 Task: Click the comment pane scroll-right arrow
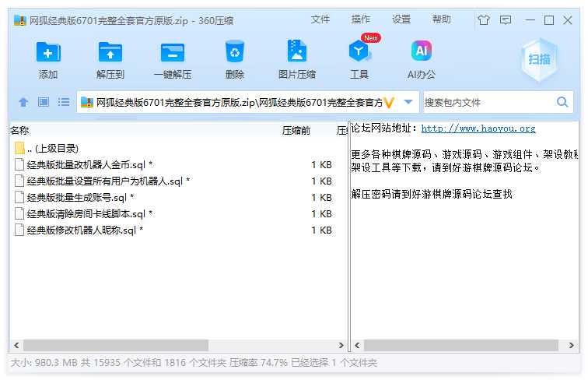(x=571, y=345)
